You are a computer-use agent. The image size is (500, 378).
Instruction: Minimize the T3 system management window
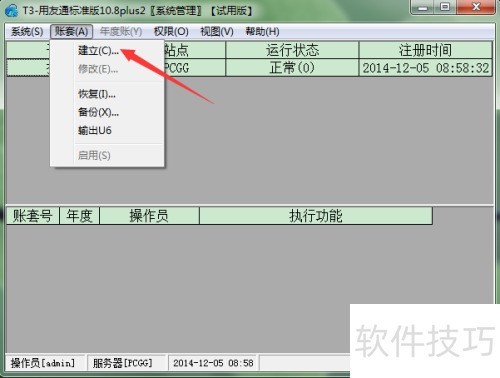click(x=423, y=7)
